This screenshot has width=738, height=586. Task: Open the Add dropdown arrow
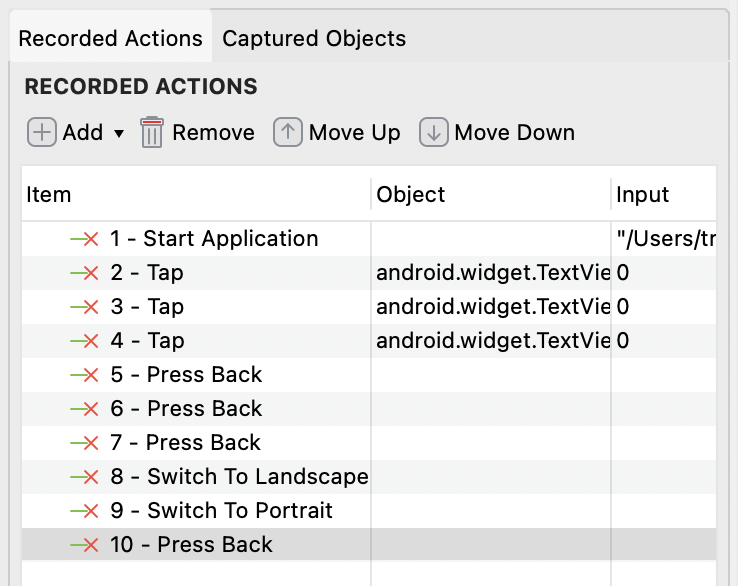118,133
